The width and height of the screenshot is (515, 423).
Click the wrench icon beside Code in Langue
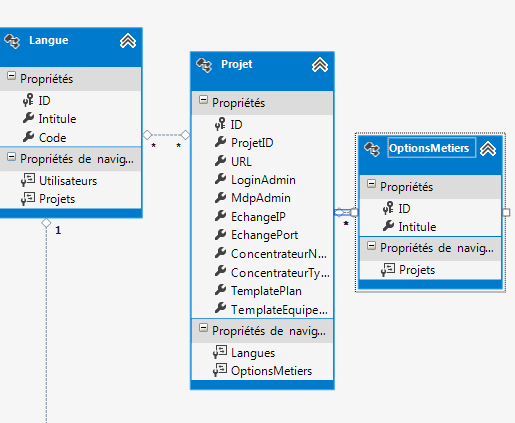click(x=28, y=137)
